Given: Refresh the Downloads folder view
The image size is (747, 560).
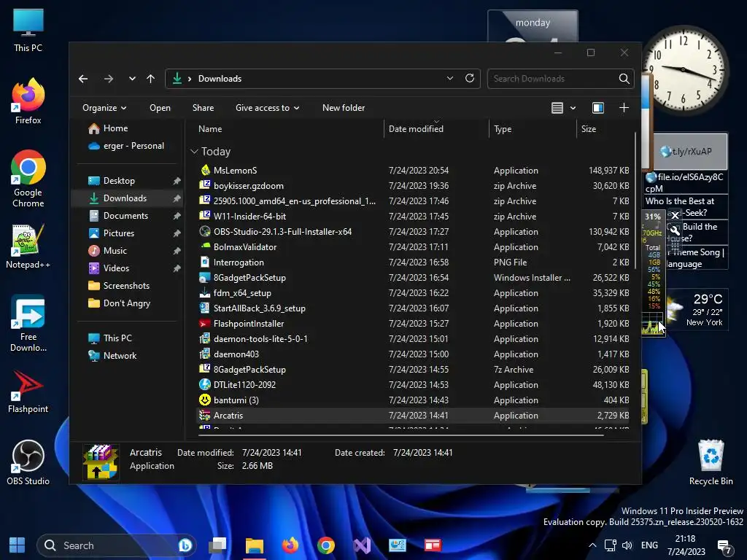Looking at the screenshot, I should (x=470, y=79).
